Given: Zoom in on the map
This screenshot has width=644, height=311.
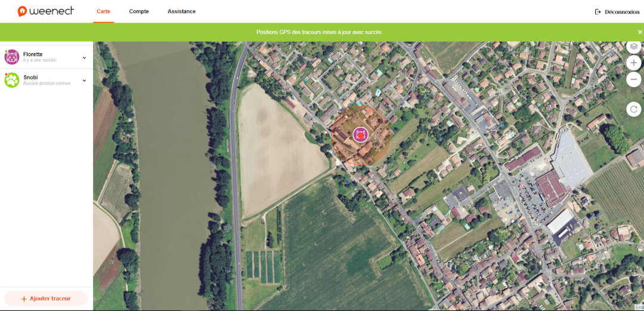Looking at the screenshot, I should point(634,63).
